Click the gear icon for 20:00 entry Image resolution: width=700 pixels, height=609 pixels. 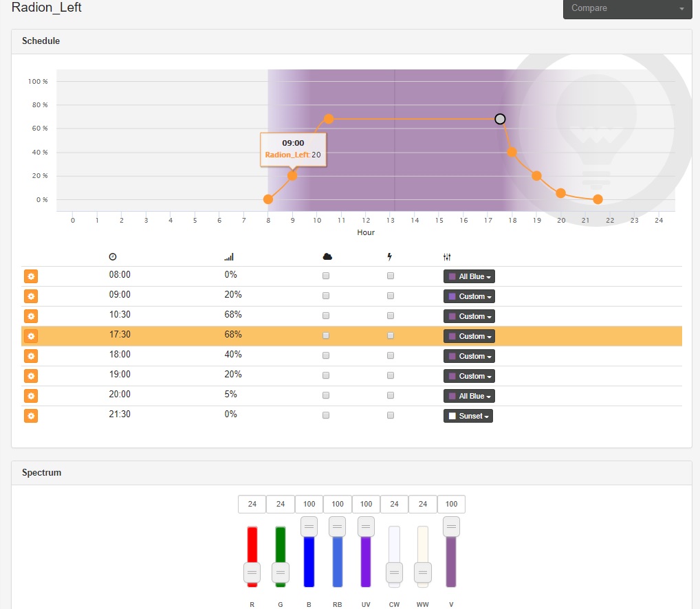[31, 396]
